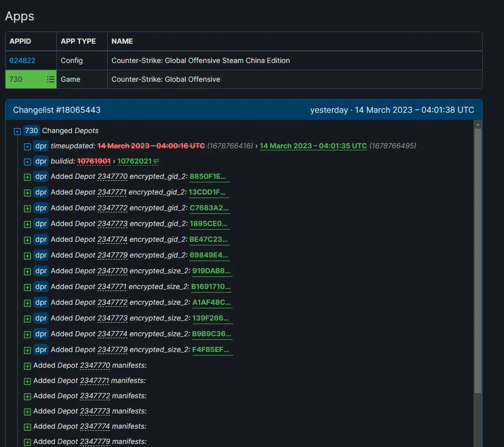Image resolution: width=504 pixels, height=447 pixels.
Task: Click the new buildid 10762021
Action: 134,161
